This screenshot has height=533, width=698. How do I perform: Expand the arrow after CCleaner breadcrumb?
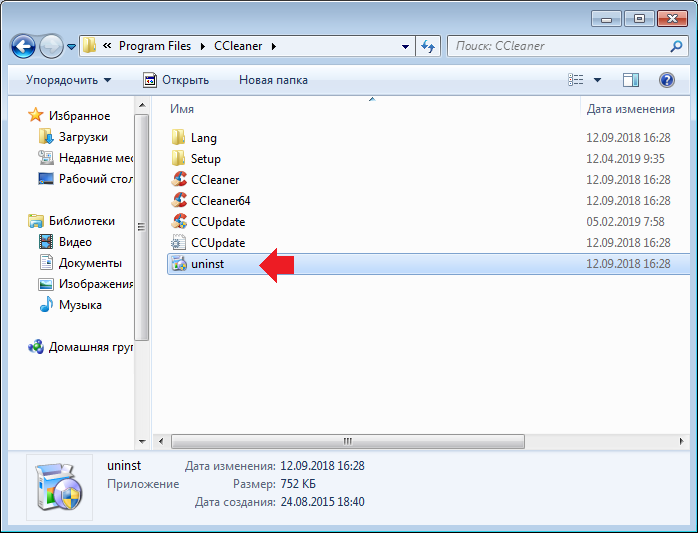(274, 46)
